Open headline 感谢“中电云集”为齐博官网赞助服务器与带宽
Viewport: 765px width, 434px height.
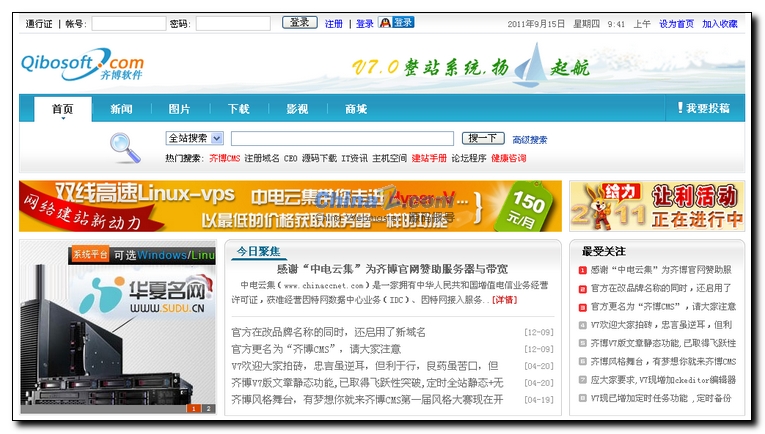[x=392, y=269]
